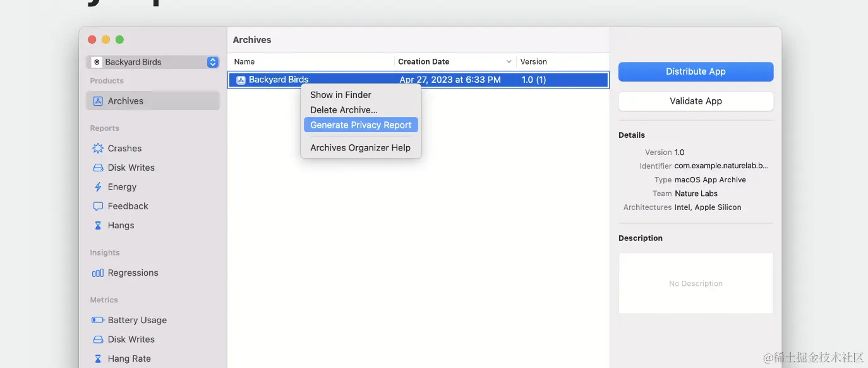Click the yellow minimize window button
Screen dimensions: 868x368
point(105,40)
